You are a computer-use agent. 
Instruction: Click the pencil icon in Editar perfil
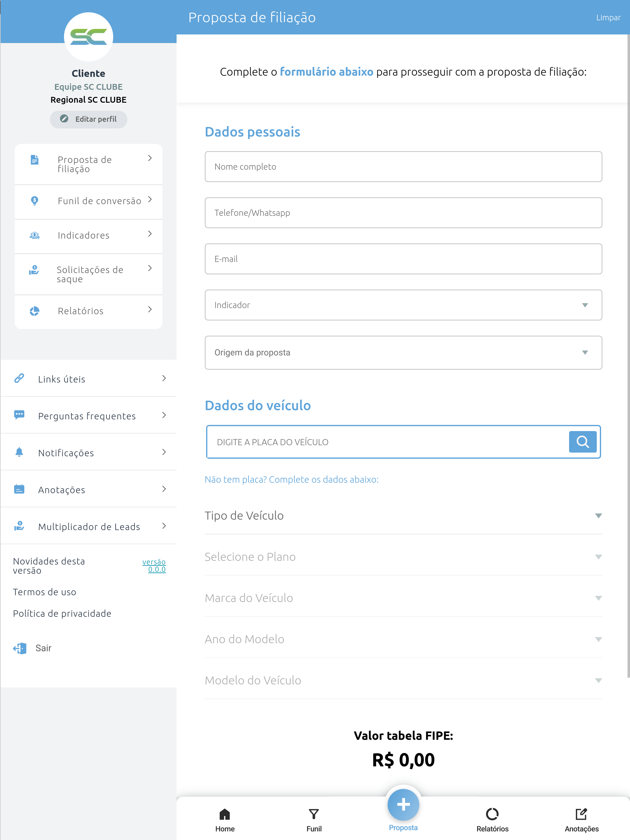64,119
